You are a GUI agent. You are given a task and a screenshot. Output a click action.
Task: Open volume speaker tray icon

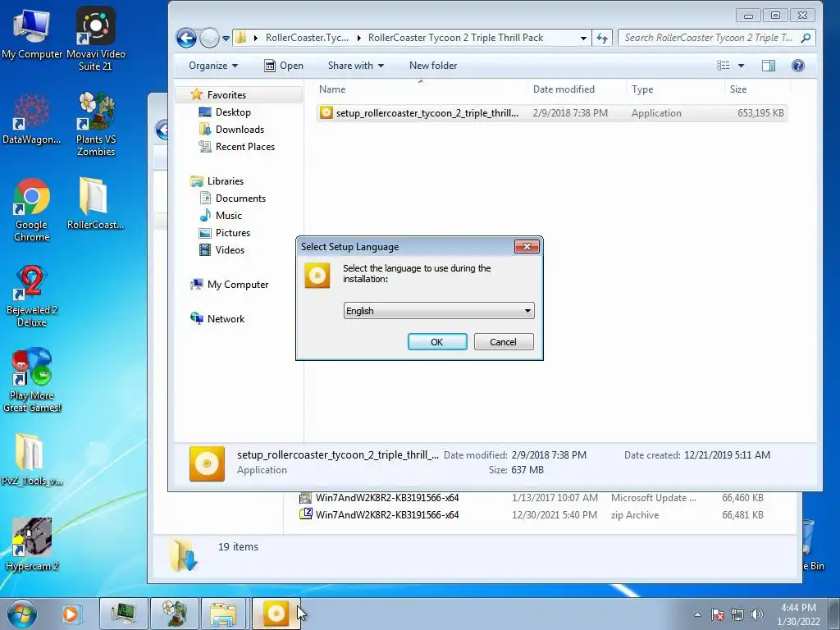point(756,614)
